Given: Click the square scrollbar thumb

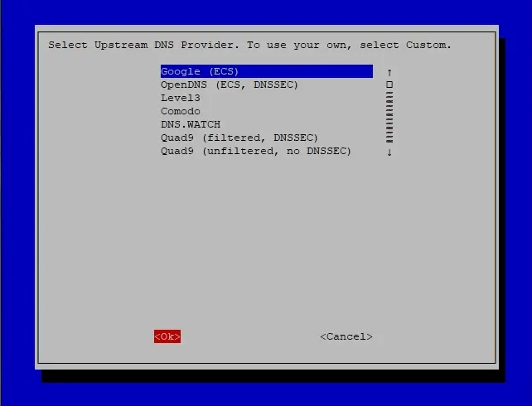Looking at the screenshot, I should [389, 85].
